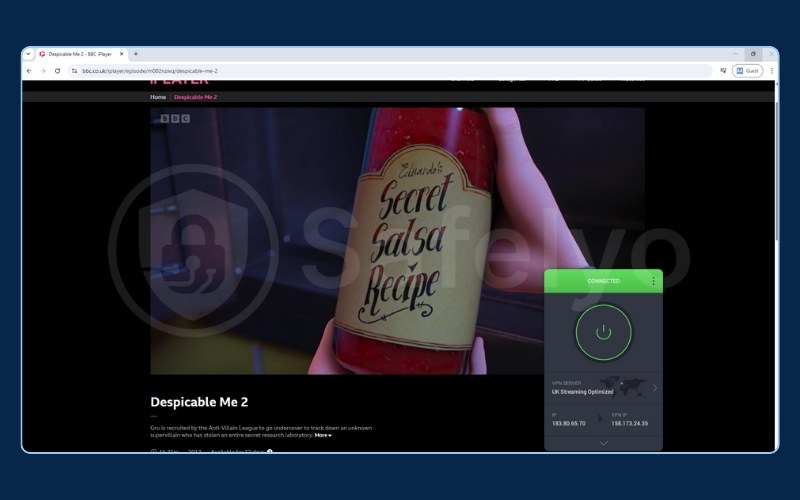The height and width of the screenshot is (500, 800).
Task: Click the address bar showing bbc.co.uk/iplayer URL
Action: (391, 71)
